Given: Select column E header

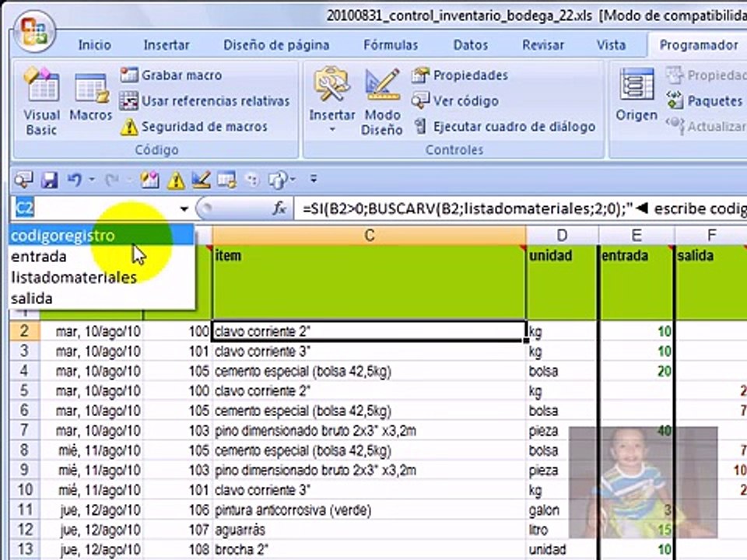Looking at the screenshot, I should point(637,235).
